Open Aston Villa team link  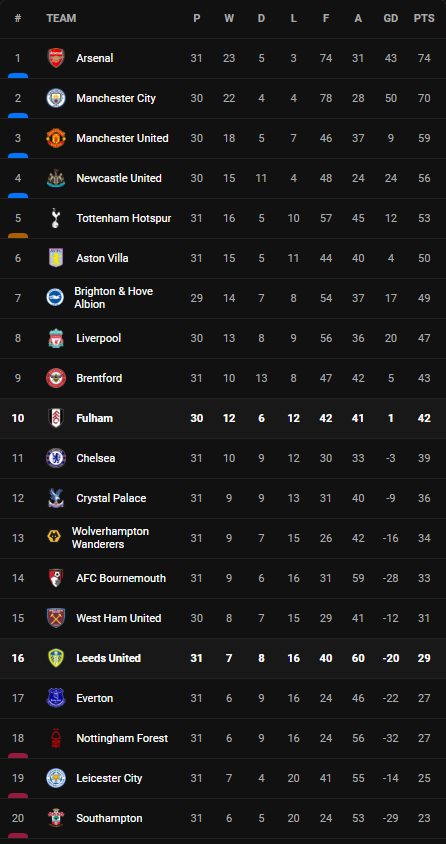coord(102,258)
